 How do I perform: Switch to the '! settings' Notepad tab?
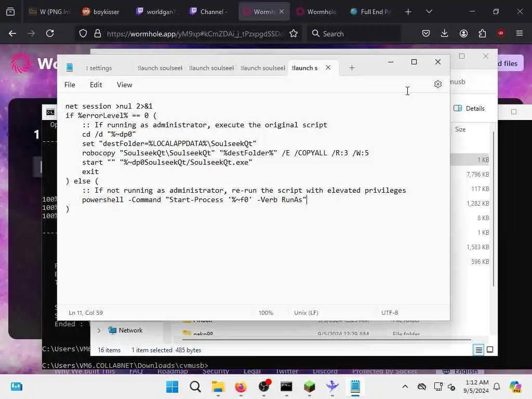click(x=99, y=68)
